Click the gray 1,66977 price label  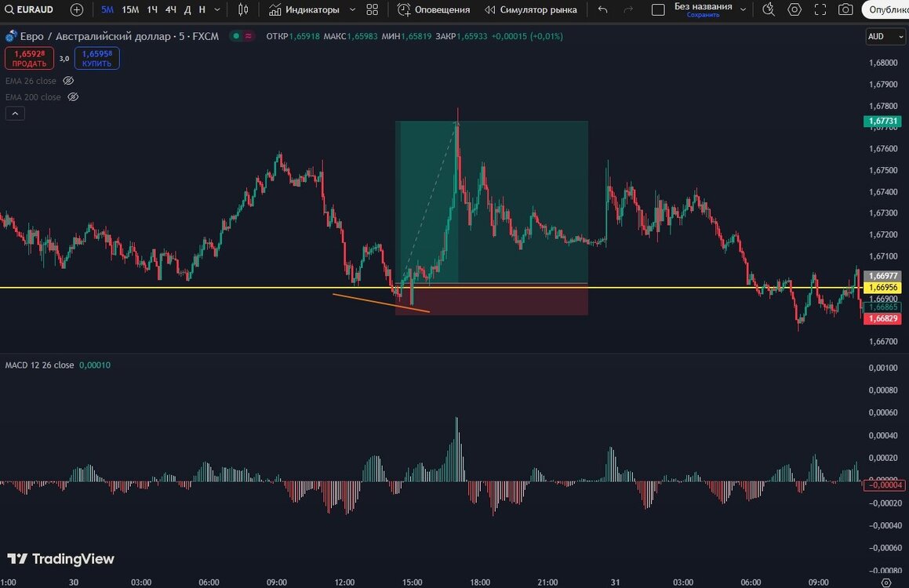tap(882, 276)
